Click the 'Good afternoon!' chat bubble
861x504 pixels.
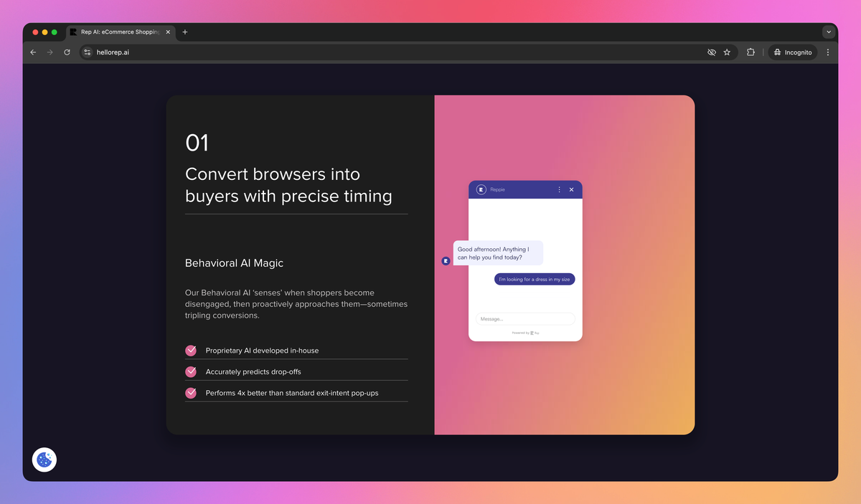(498, 253)
